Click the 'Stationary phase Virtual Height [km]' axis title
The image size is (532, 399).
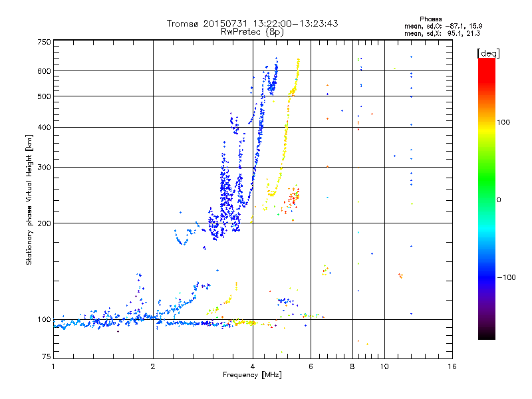pyautogui.click(x=29, y=200)
